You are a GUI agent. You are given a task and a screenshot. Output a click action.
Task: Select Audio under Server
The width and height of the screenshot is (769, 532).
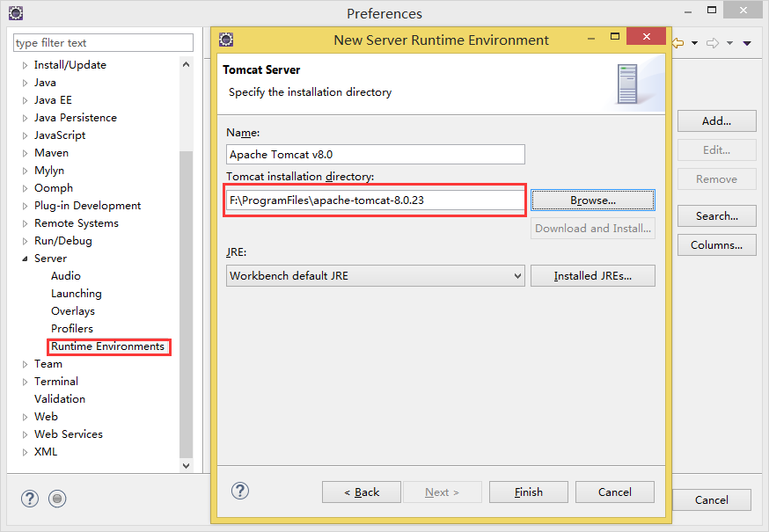pyautogui.click(x=66, y=275)
